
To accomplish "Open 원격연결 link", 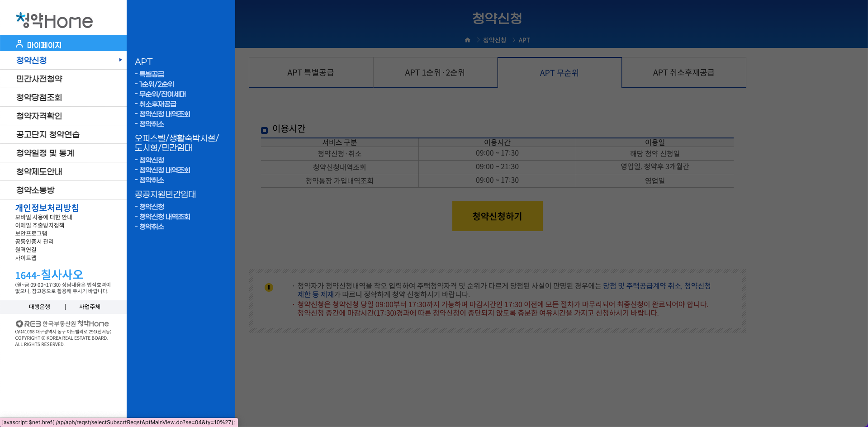I will 26,250.
